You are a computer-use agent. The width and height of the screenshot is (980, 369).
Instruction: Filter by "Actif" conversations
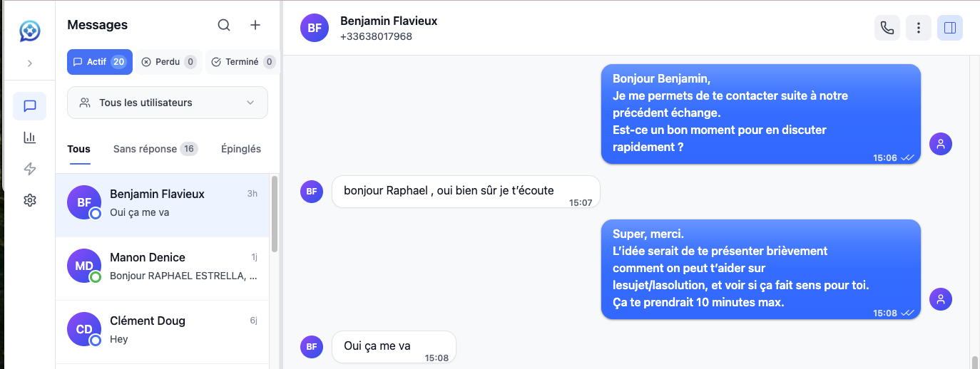(x=99, y=62)
